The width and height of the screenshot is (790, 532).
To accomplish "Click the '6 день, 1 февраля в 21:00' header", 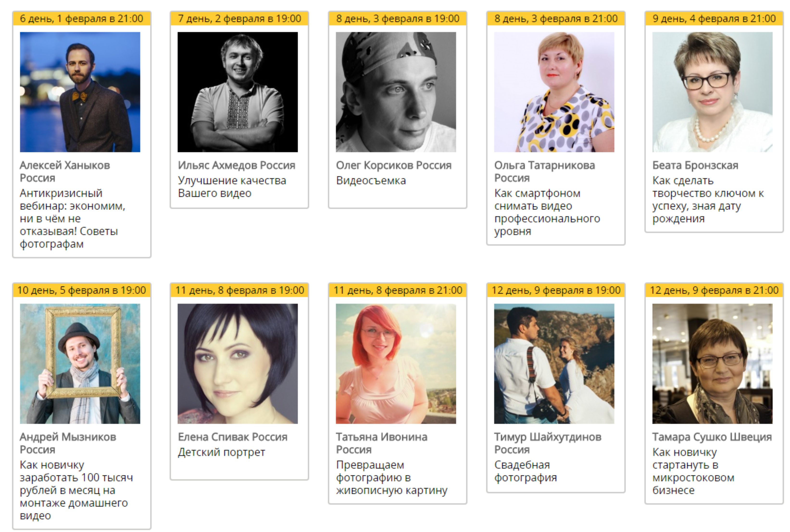I will point(82,18).
